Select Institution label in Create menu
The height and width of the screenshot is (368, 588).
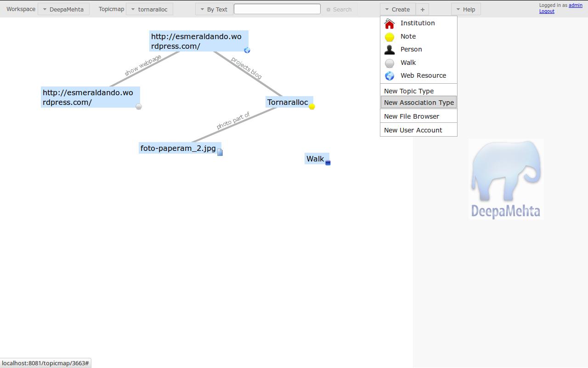[x=418, y=23]
